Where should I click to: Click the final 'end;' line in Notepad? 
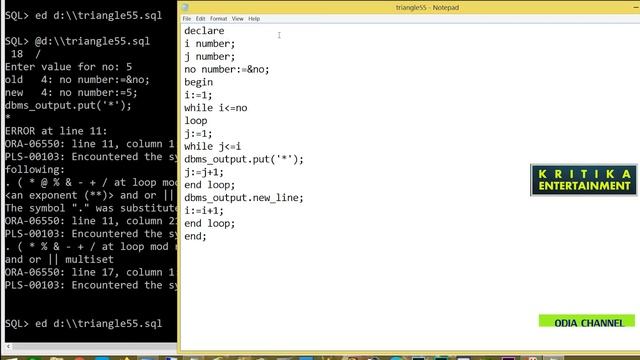pos(195,236)
